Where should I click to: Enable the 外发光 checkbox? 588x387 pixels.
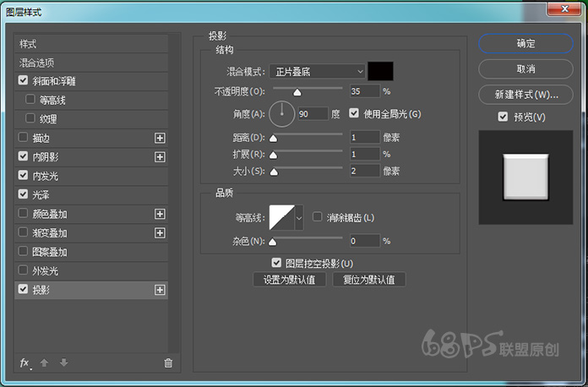(24, 270)
